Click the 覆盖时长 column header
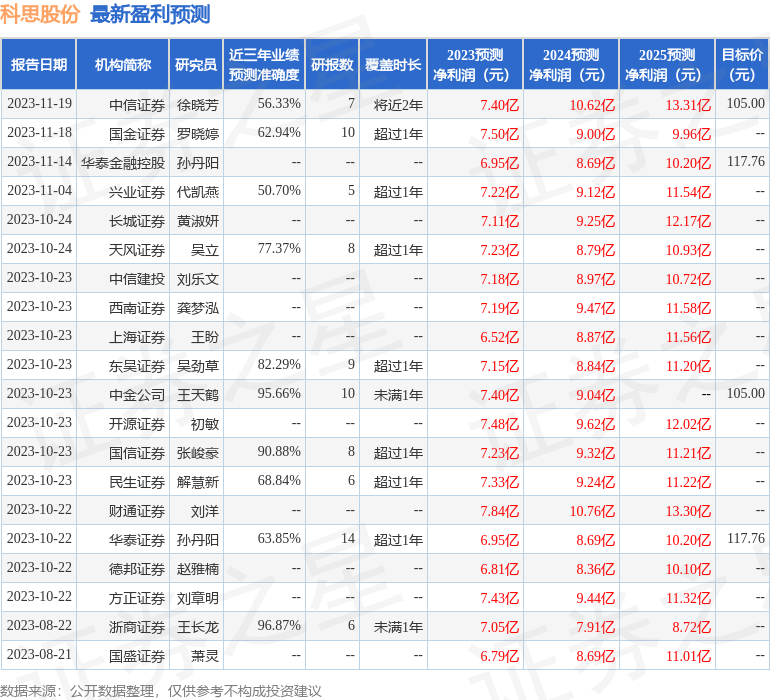This screenshot has width=770, height=700. coord(393,64)
